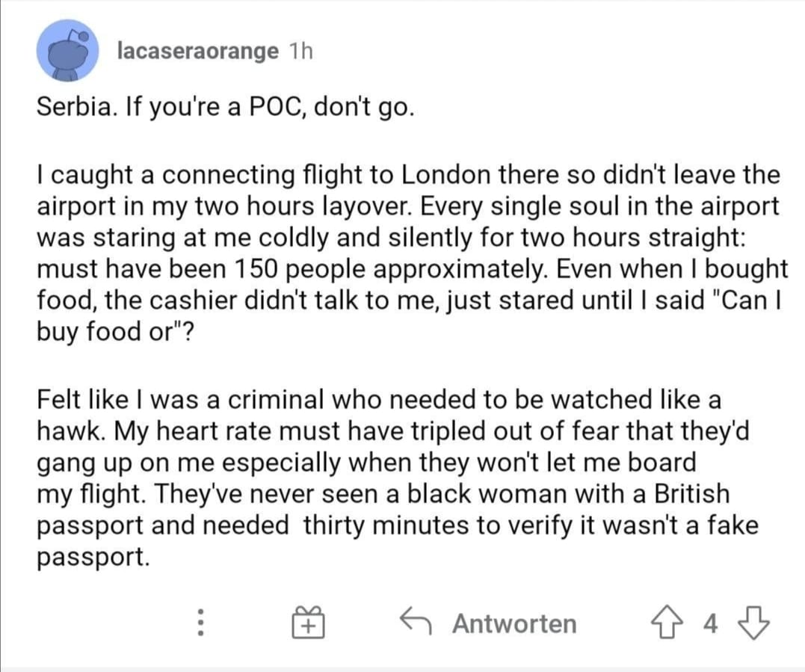The height and width of the screenshot is (672, 805).
Task: Give an award with the gift icon
Action: [308, 622]
